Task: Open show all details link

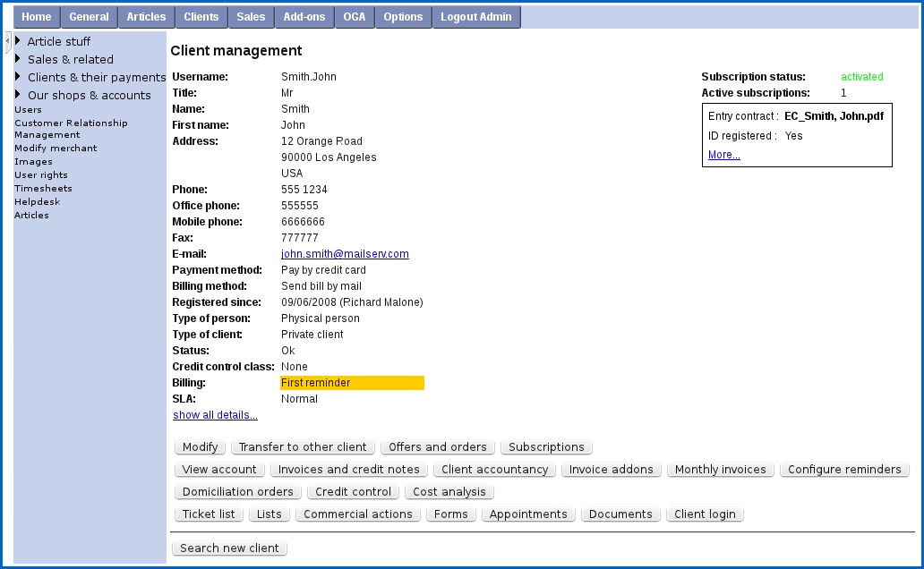Action: 215,414
